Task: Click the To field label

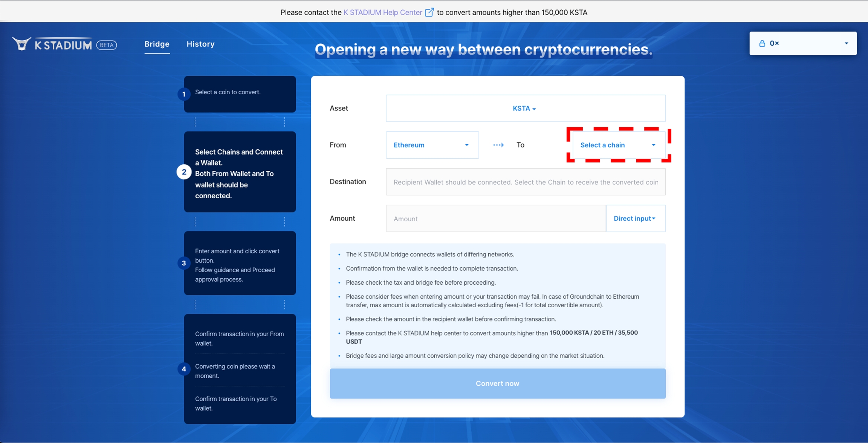Action: tap(520, 145)
